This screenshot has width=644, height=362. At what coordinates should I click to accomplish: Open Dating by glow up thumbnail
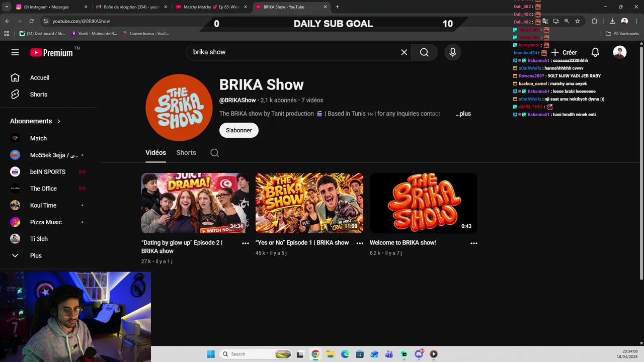tap(195, 203)
